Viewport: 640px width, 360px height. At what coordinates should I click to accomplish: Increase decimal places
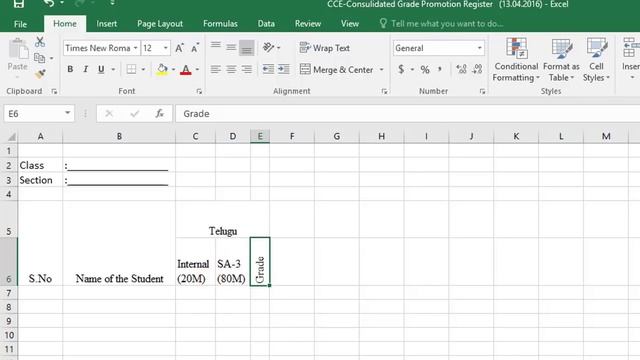461,69
